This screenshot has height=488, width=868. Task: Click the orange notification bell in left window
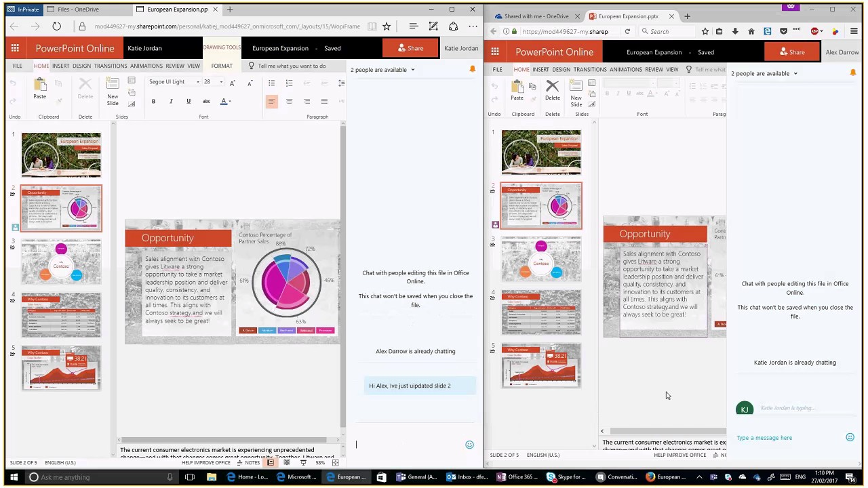pyautogui.click(x=473, y=69)
